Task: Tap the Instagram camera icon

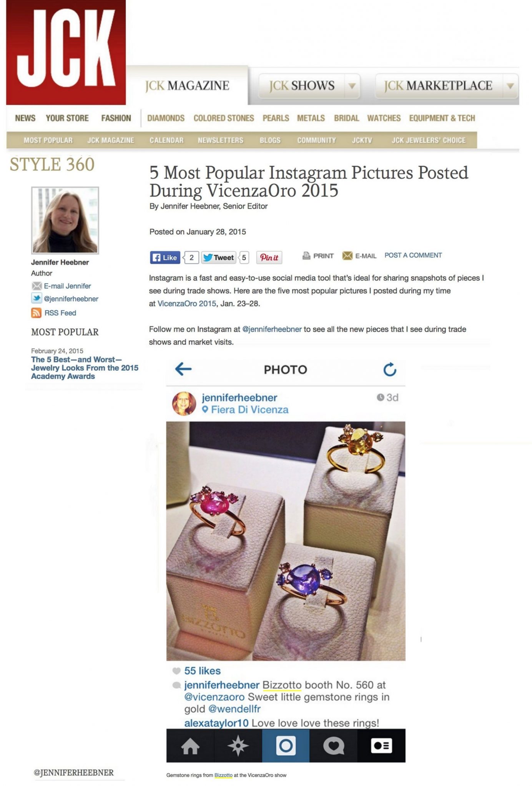Action: pos(286,746)
